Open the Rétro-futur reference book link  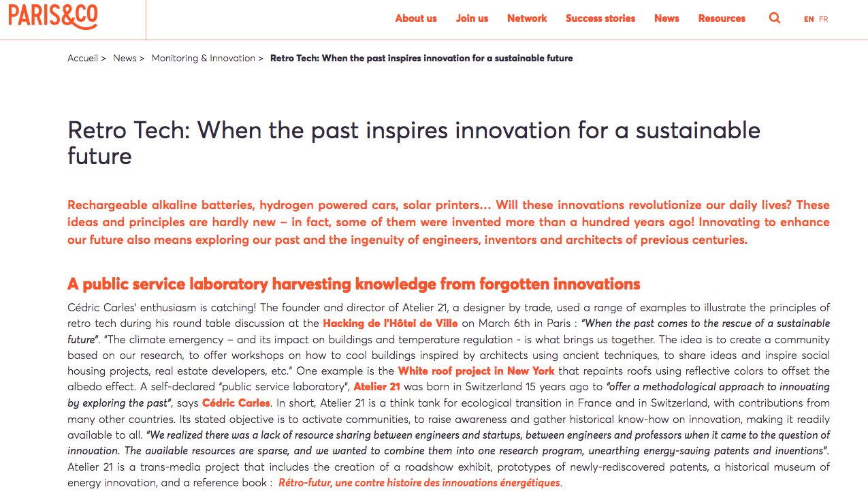coord(419,483)
